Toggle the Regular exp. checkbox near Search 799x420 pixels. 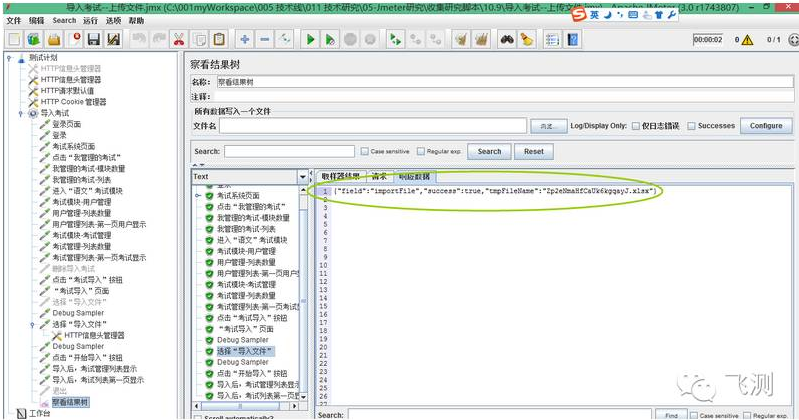[420, 151]
